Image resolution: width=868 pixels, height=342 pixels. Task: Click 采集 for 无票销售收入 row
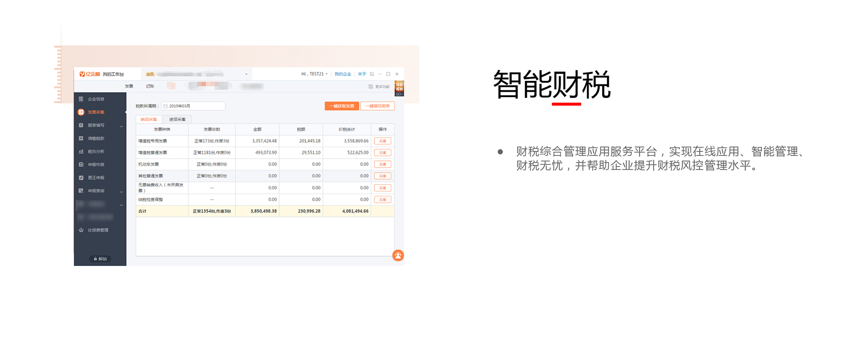click(382, 188)
